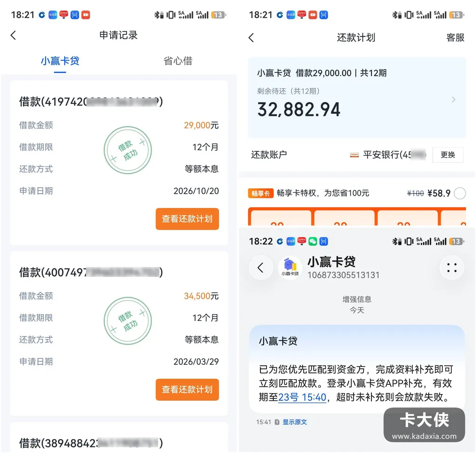Go back from the 还款计划 screen
This screenshot has width=476, height=453.
click(x=251, y=38)
